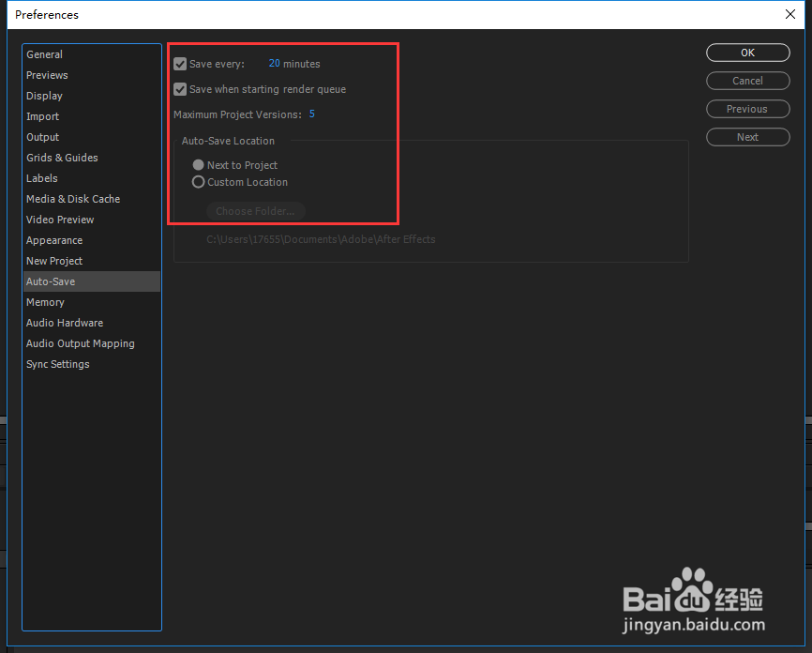Go to Previous preferences page
This screenshot has width=812, height=653.
click(x=748, y=109)
